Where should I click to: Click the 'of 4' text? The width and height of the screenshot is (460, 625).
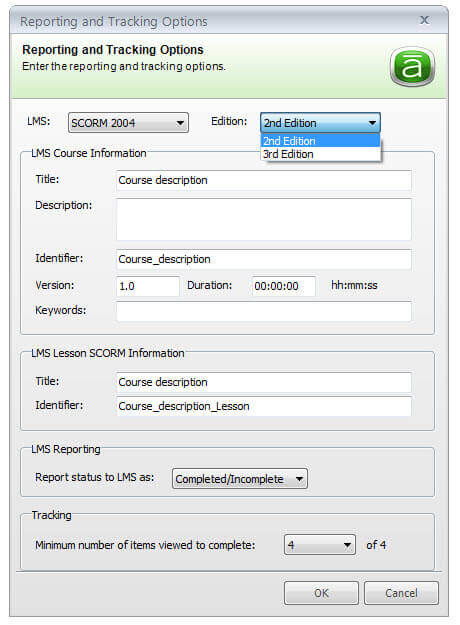376,545
